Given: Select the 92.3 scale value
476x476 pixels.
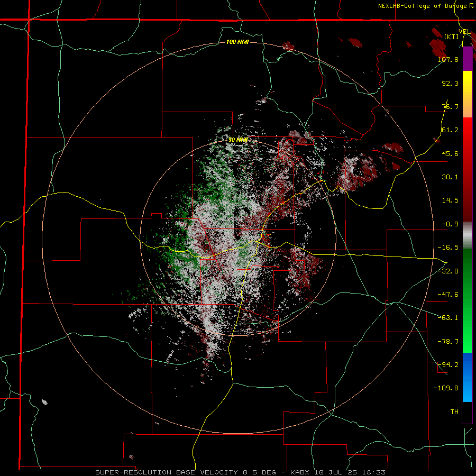Looking at the screenshot, I should (450, 83).
